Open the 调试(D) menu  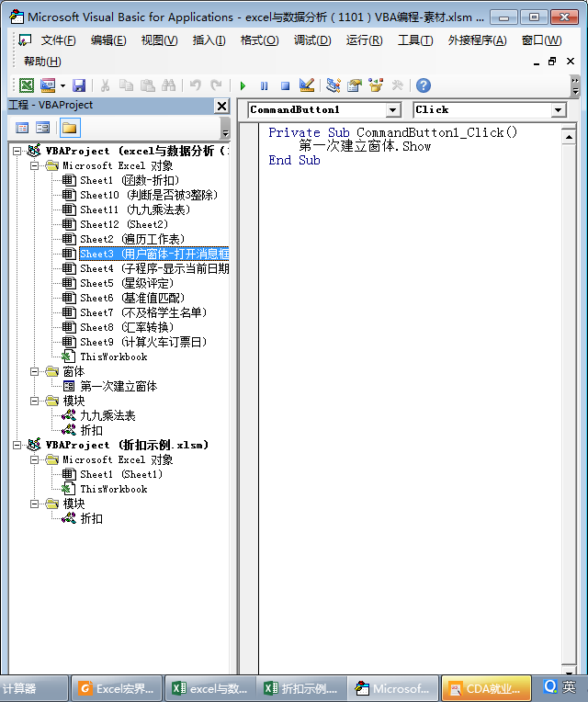tap(312, 40)
